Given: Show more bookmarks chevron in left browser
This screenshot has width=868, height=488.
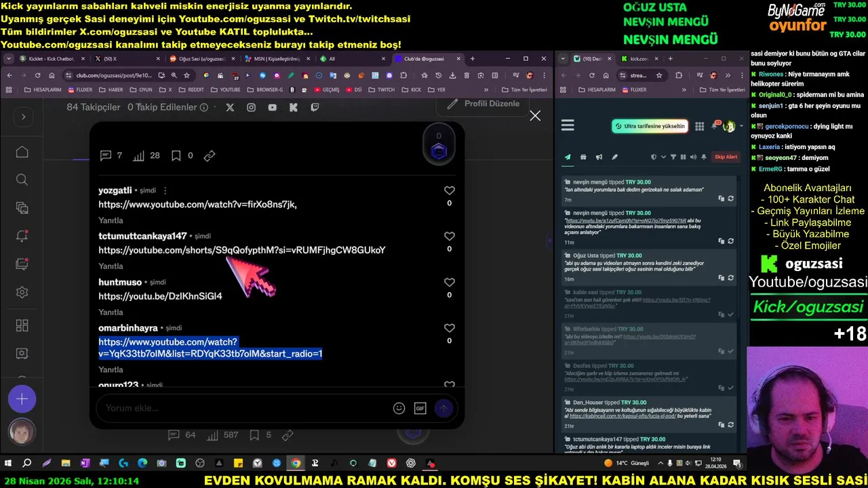Looking at the screenshot, I should point(486,89).
